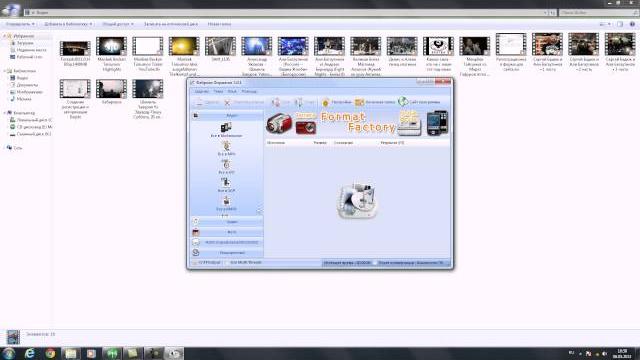
Task: Open the Share with (Общий доступ) dropdown
Action: (118, 24)
